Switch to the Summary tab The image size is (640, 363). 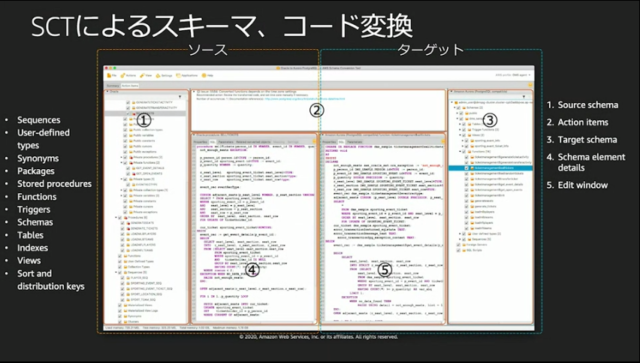[113, 86]
